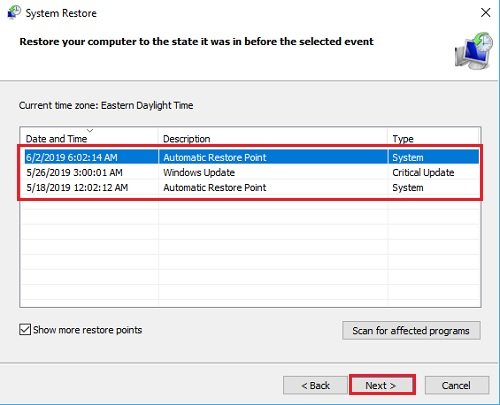Click the Show more restore points label
Screen dimensions: 500x405
88,330
